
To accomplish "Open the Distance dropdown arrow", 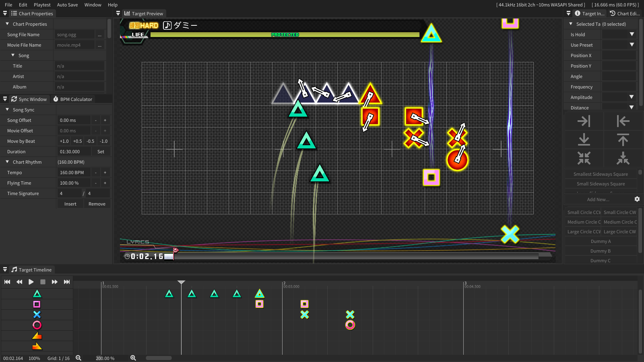I will (x=632, y=107).
